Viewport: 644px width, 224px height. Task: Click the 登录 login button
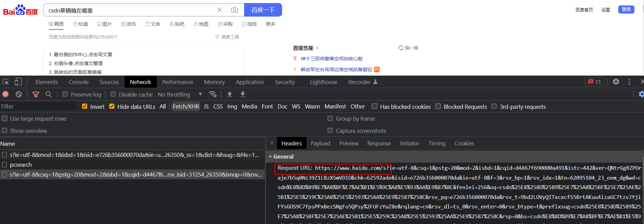coord(626,9)
